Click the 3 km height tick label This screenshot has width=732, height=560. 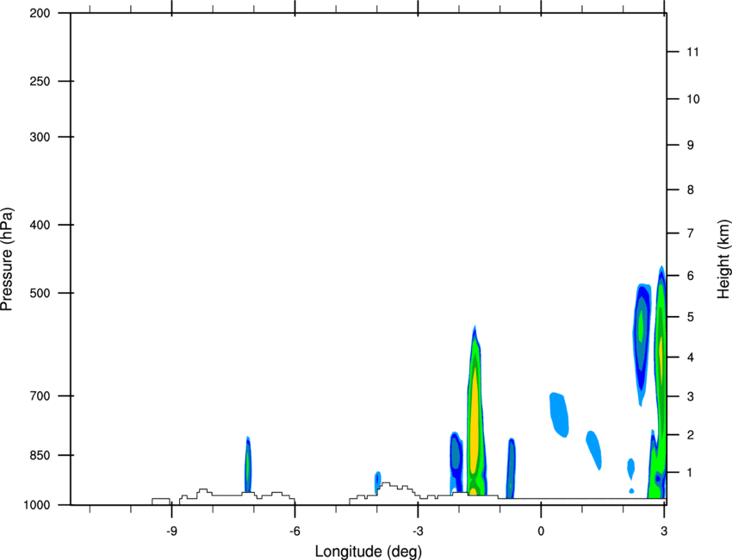click(x=691, y=396)
